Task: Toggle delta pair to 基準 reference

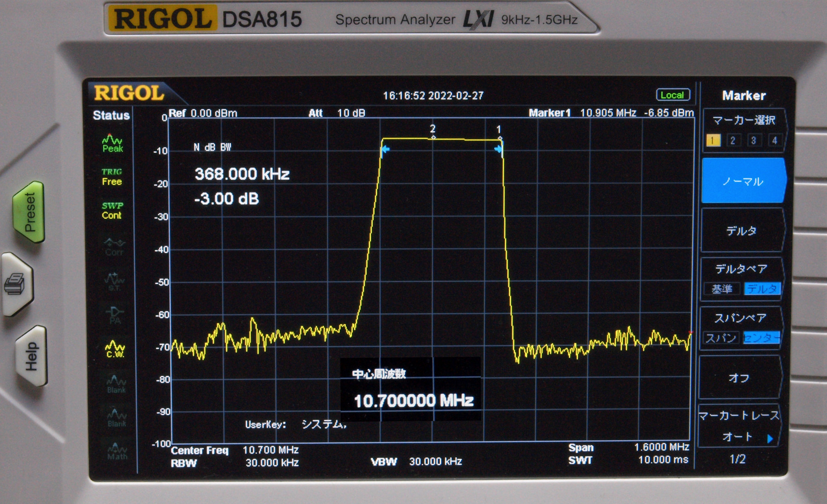Action: [722, 289]
